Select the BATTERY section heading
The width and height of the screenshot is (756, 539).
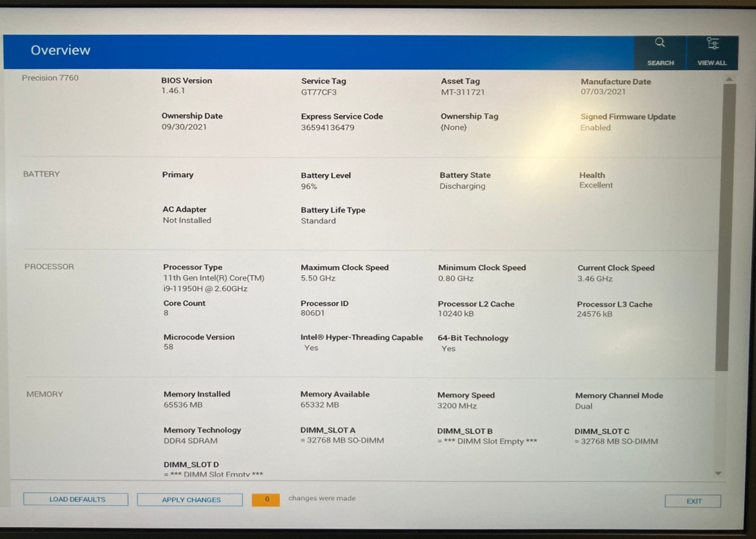click(x=41, y=174)
